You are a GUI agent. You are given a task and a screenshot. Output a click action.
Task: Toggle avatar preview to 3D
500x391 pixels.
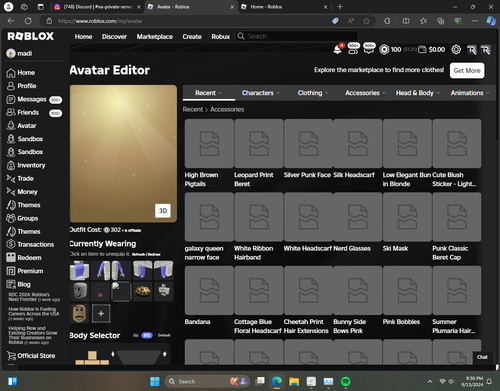[x=163, y=211]
